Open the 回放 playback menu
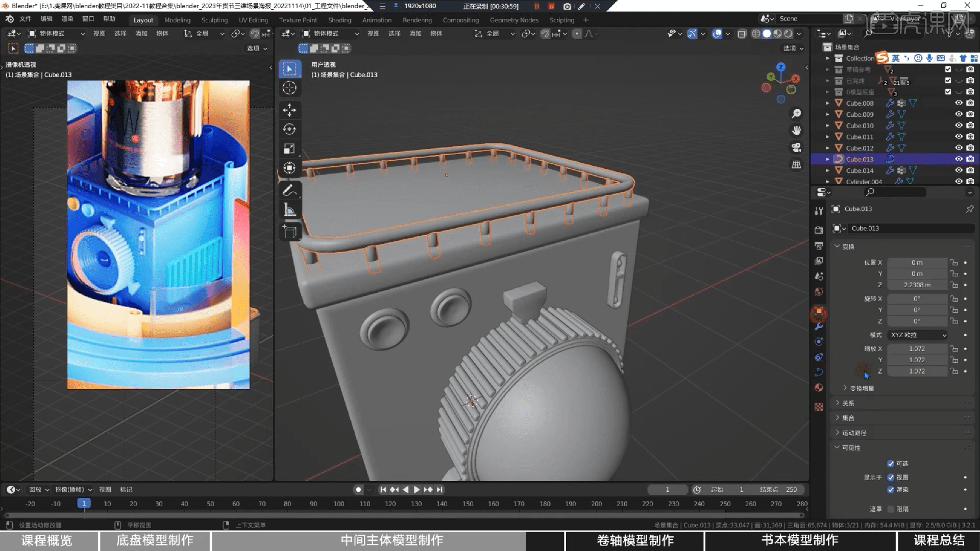 (x=39, y=489)
